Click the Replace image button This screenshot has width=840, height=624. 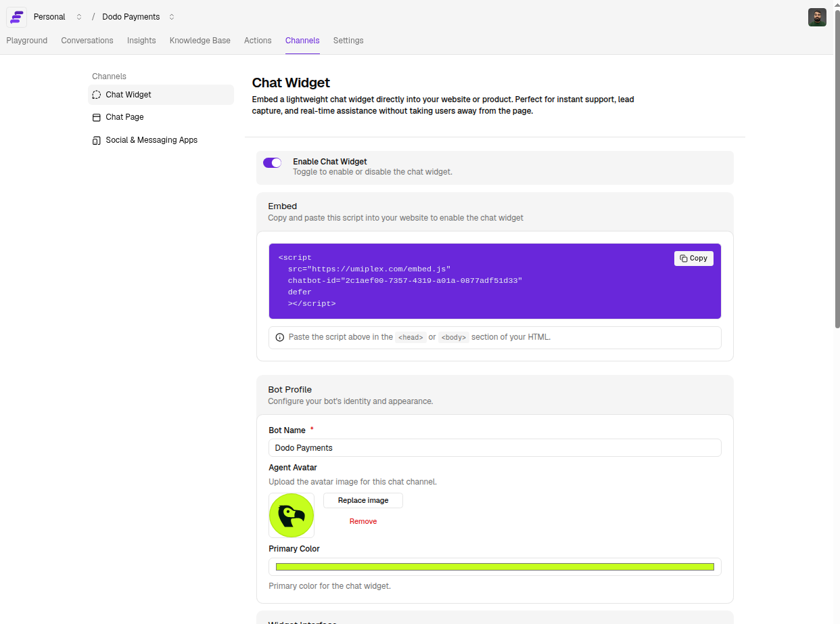coord(363,500)
